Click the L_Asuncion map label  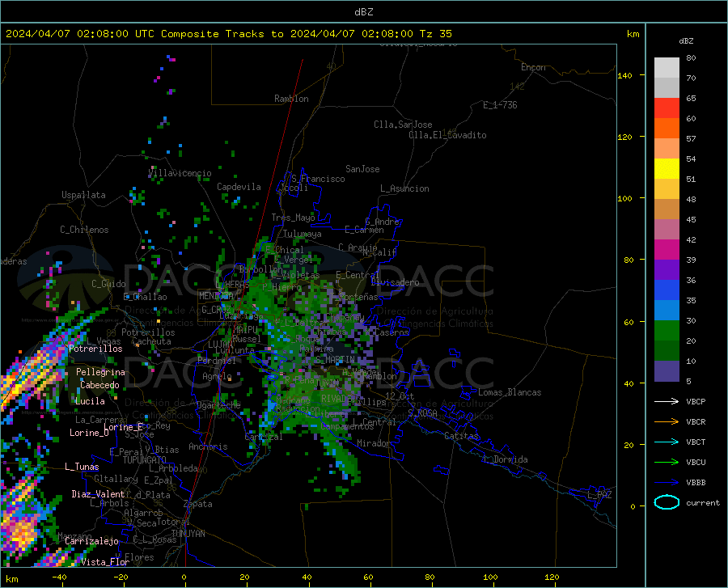pyautogui.click(x=404, y=188)
